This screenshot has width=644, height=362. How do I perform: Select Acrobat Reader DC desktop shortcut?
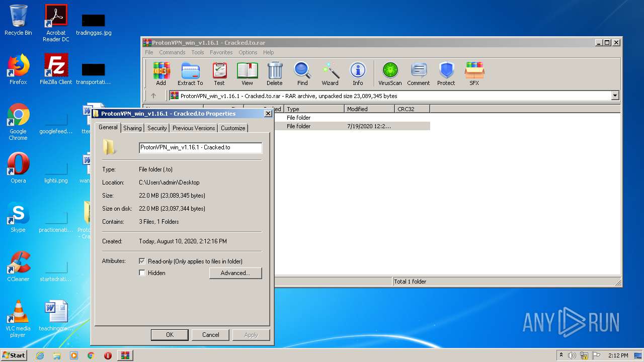56,24
